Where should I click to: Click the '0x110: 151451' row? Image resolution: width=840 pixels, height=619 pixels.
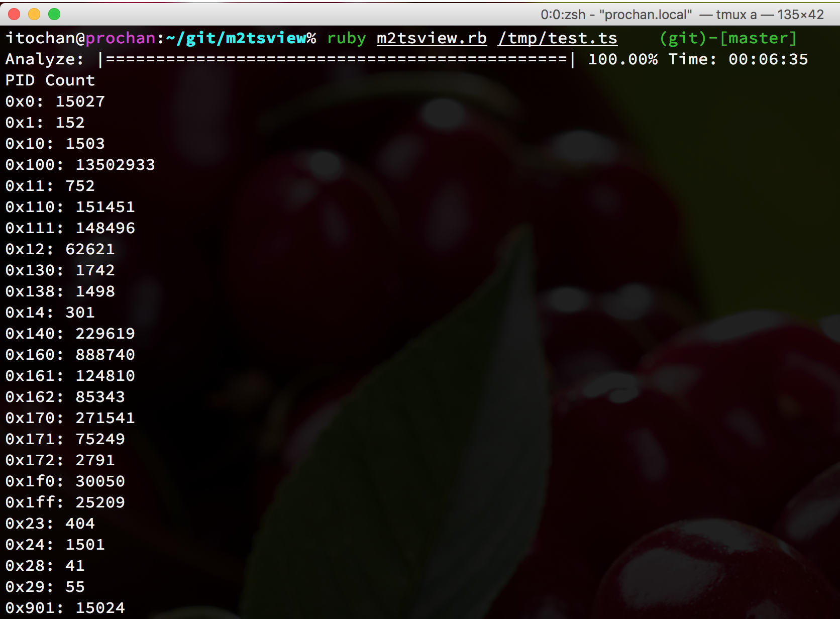(x=70, y=207)
